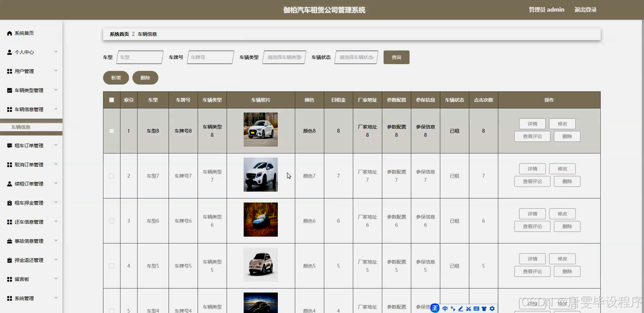Check the checkbox for row 车型5

[x=112, y=266]
